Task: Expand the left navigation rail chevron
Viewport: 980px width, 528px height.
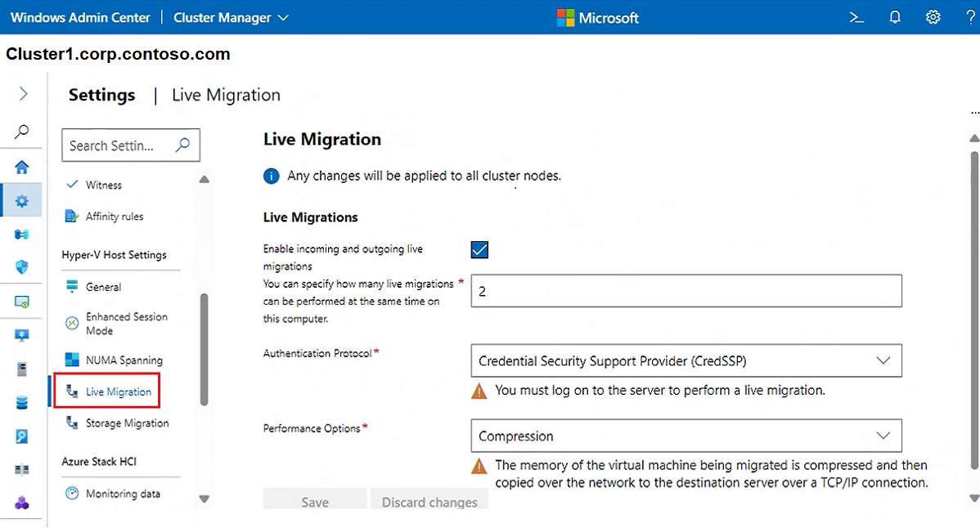Action: click(x=23, y=94)
